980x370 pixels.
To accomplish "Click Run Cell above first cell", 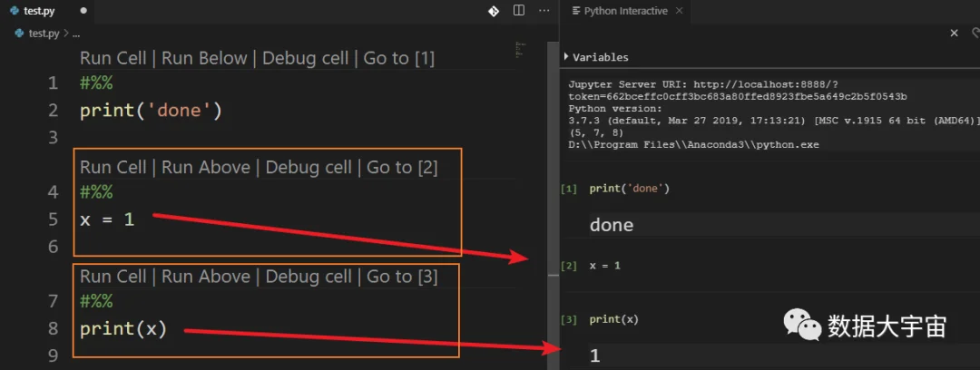I will click(x=113, y=59).
